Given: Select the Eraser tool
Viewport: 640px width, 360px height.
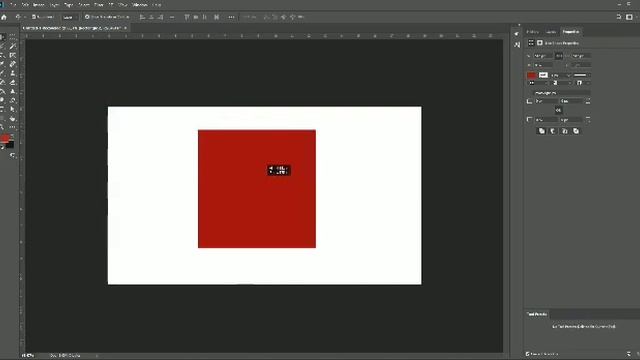Looking at the screenshot, I should [13, 82].
